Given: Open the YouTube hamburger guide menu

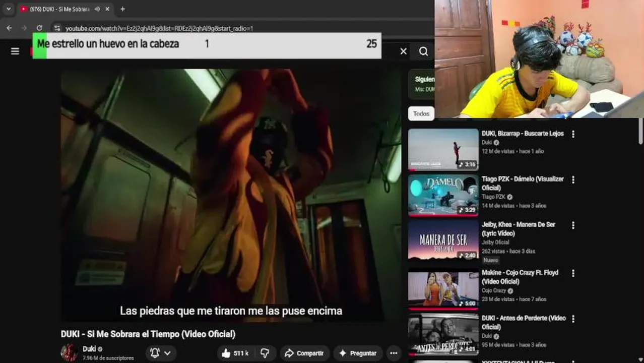Looking at the screenshot, I should (x=15, y=51).
